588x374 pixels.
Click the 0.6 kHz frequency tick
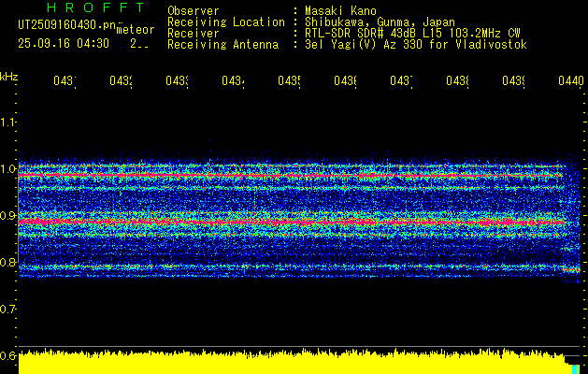[8, 356]
